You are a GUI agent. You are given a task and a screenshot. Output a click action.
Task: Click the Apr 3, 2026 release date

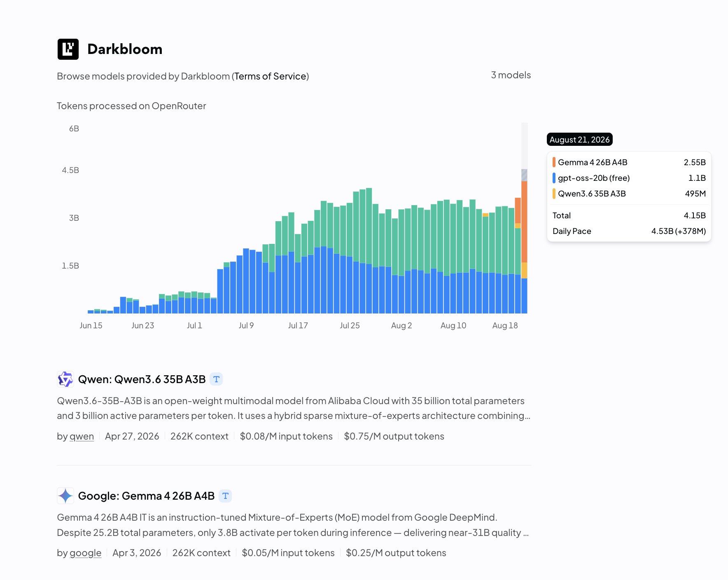click(137, 553)
